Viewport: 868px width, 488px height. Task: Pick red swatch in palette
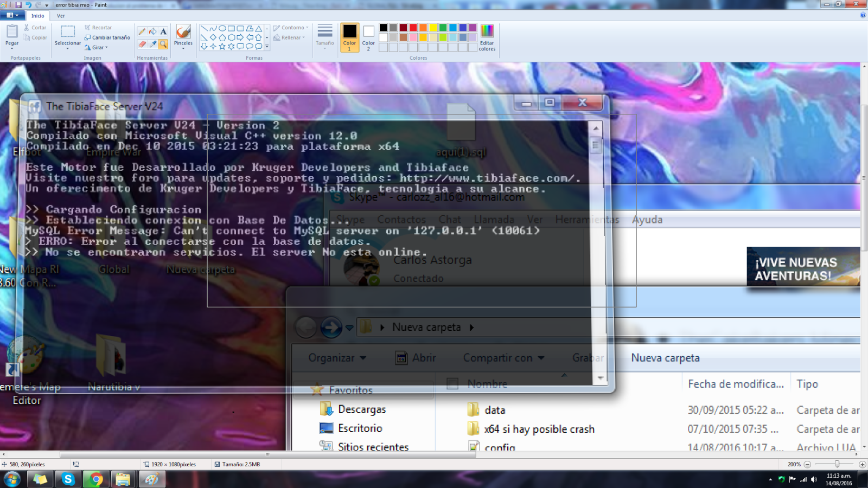coord(413,28)
